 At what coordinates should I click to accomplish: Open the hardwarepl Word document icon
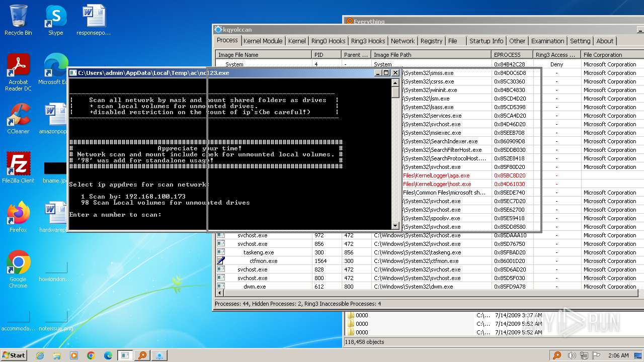[54, 217]
